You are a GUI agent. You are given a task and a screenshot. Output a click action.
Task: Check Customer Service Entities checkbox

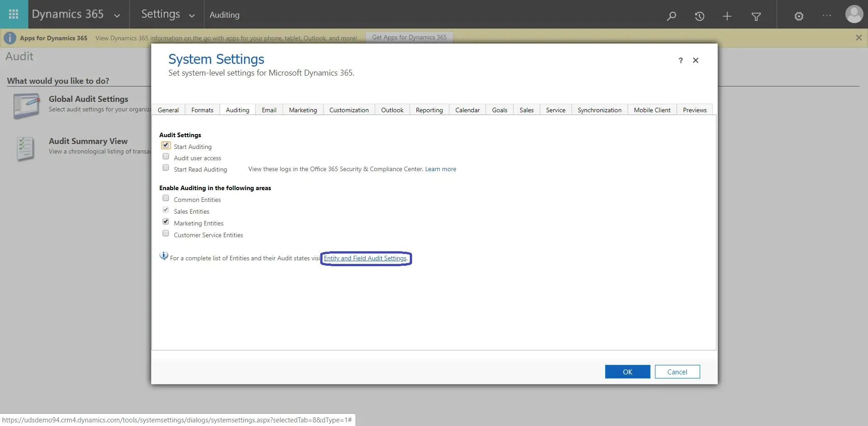(166, 234)
